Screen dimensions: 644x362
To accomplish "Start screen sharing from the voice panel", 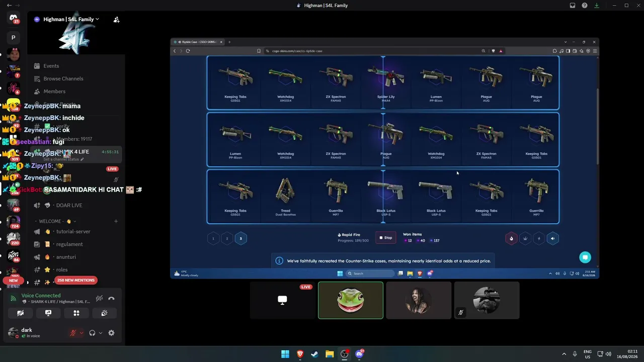I will 48,313.
